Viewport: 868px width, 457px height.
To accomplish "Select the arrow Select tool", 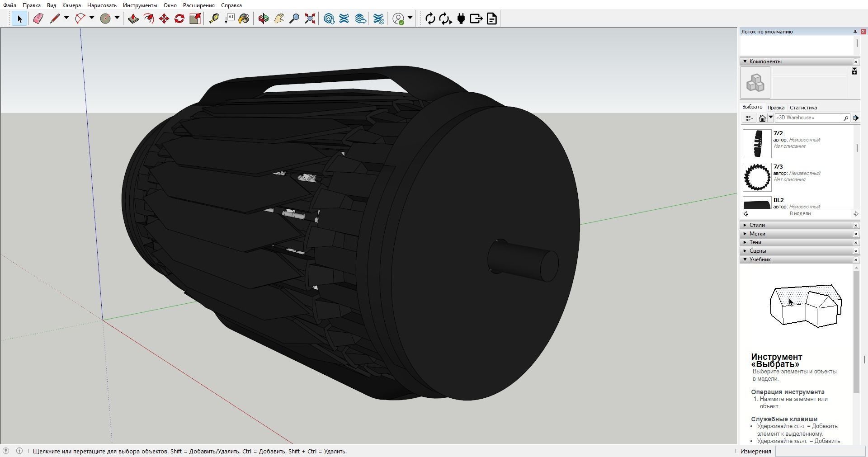I will pyautogui.click(x=19, y=19).
